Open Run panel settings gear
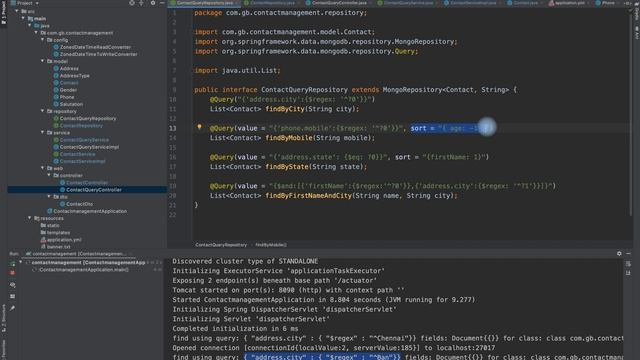 point(619,253)
